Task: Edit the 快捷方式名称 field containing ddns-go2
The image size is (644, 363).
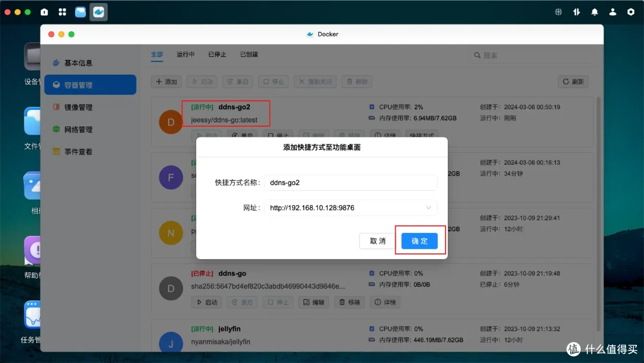Action: pos(351,183)
